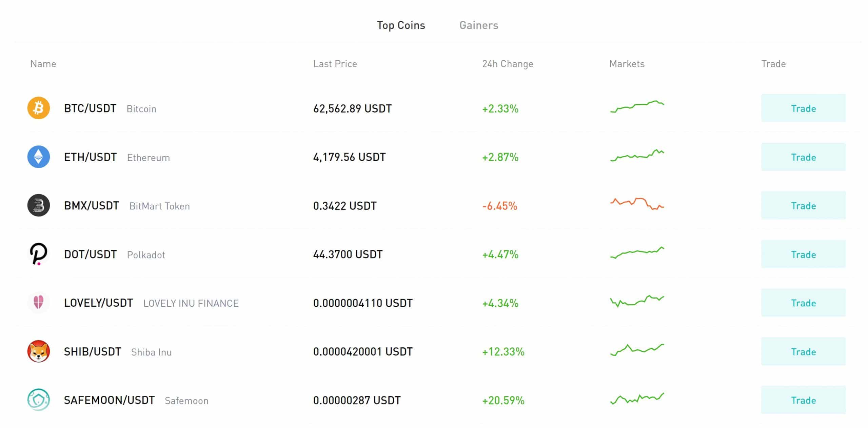
Task: Click the Bitcoin coin logo icon
Action: pyautogui.click(x=39, y=108)
